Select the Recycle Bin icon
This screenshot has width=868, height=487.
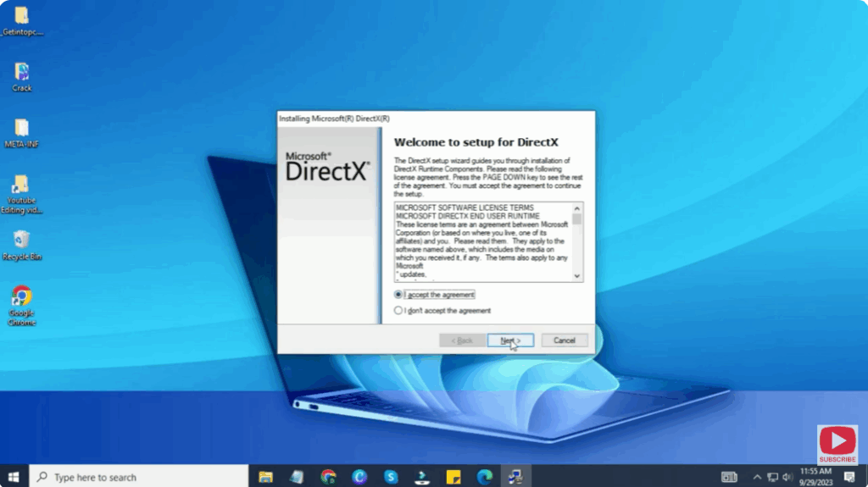pyautogui.click(x=21, y=246)
